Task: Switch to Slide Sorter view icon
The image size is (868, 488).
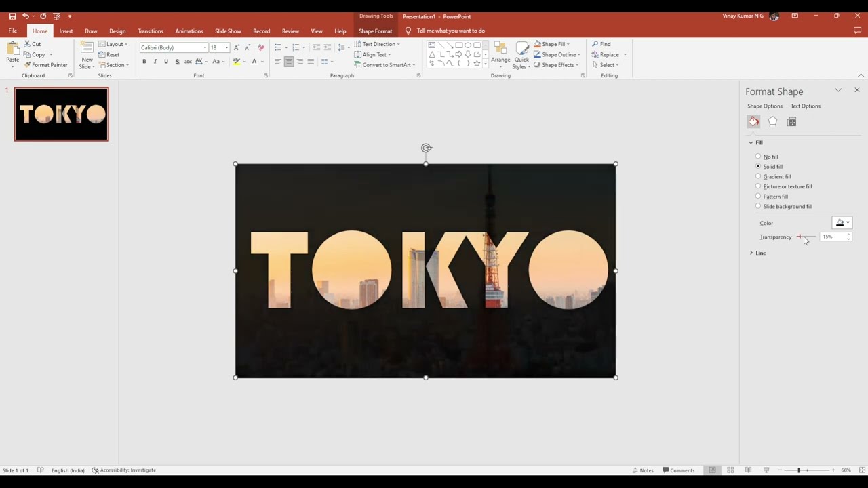Action: (730, 470)
